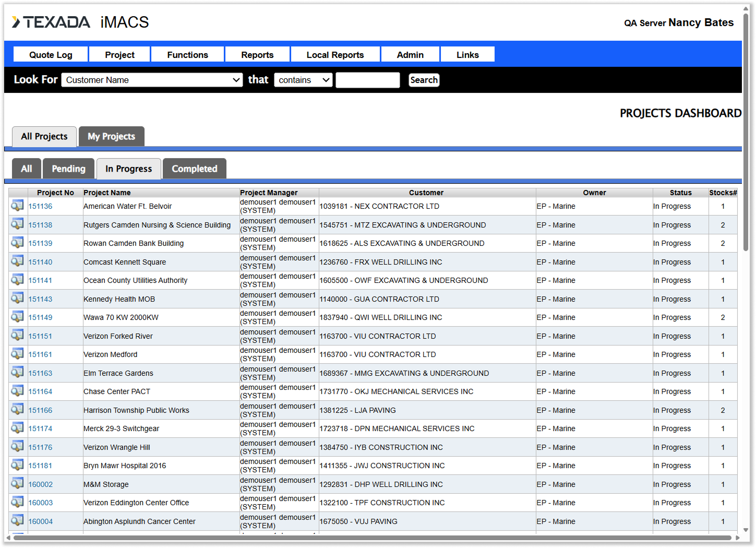The width and height of the screenshot is (756, 548).
Task: Open the row icon for Chase Center PACT
Action: pyautogui.click(x=17, y=391)
